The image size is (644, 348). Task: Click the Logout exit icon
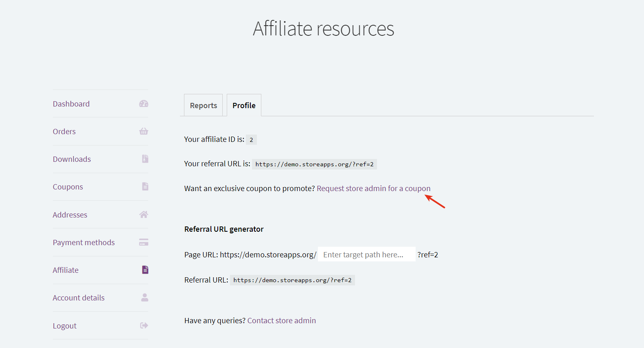(144, 326)
